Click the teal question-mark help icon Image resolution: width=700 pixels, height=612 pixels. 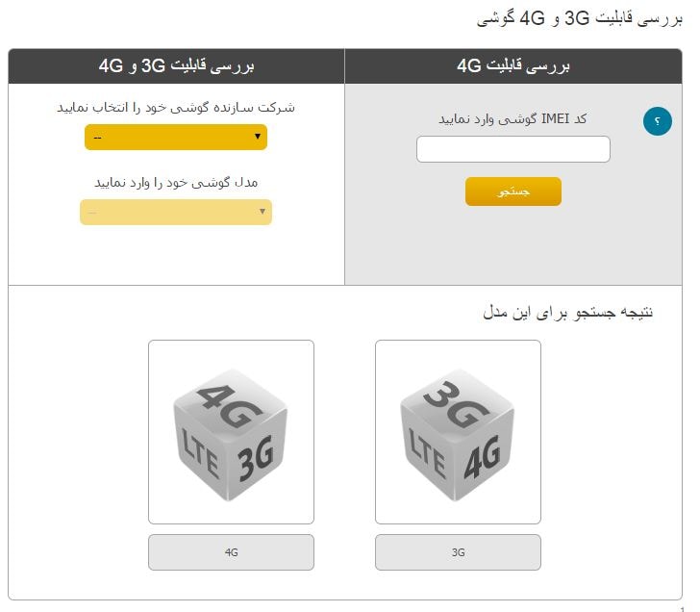pos(657,121)
